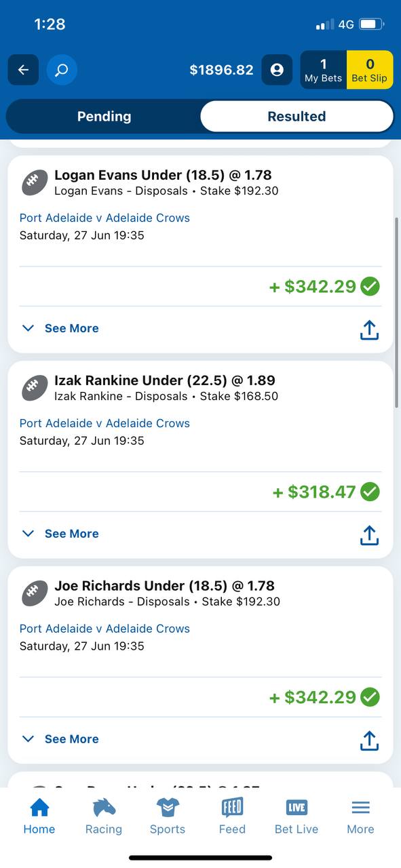Open the yellow Bet Slip button
This screenshot has height=868, width=401.
tap(370, 70)
